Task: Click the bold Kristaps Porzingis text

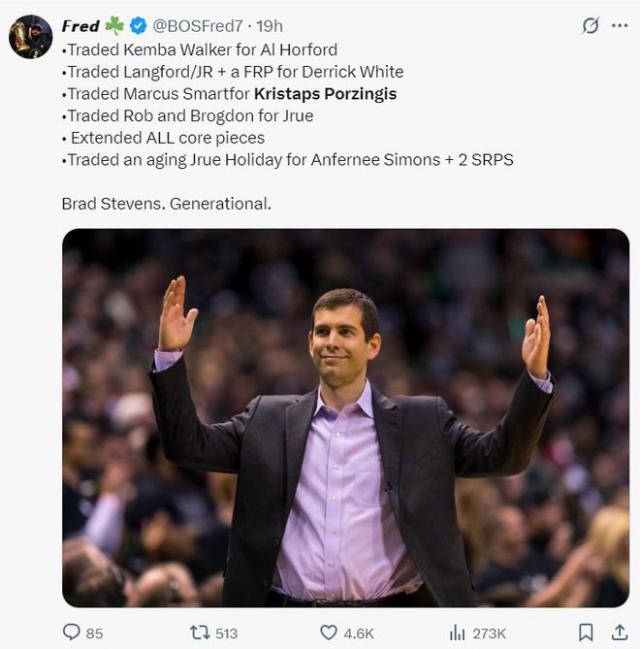Action: [325, 94]
